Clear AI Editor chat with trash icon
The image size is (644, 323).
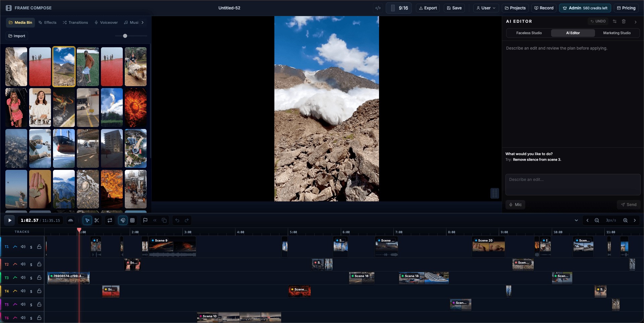pyautogui.click(x=624, y=21)
